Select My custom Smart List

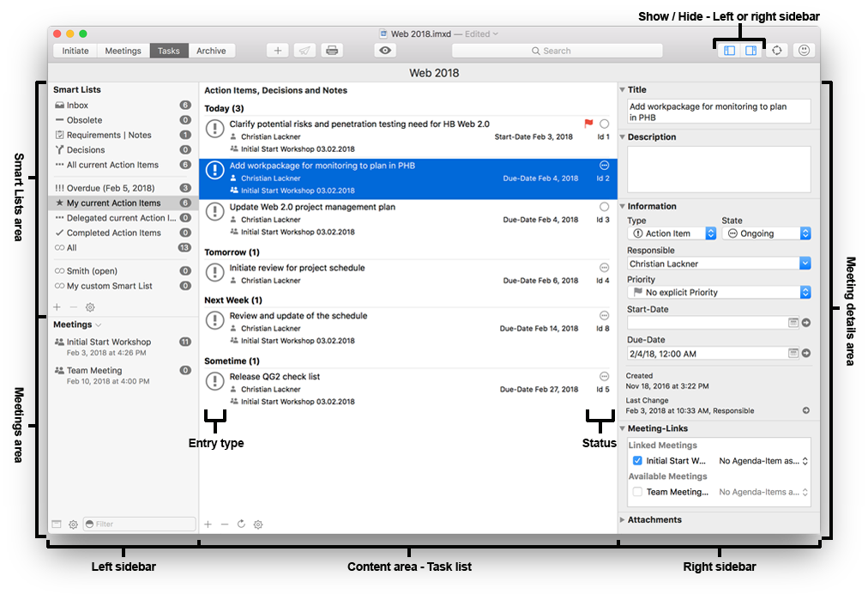[123, 286]
